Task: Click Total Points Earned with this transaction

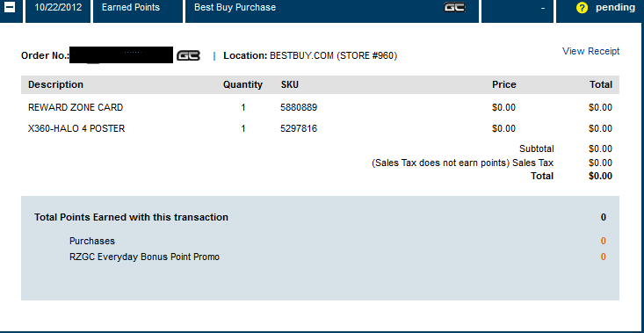Action: (131, 217)
